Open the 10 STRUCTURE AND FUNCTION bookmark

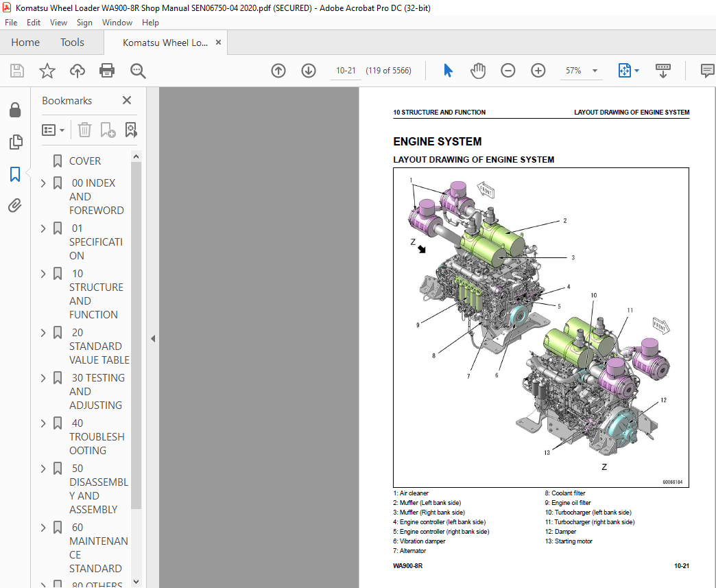pos(96,294)
